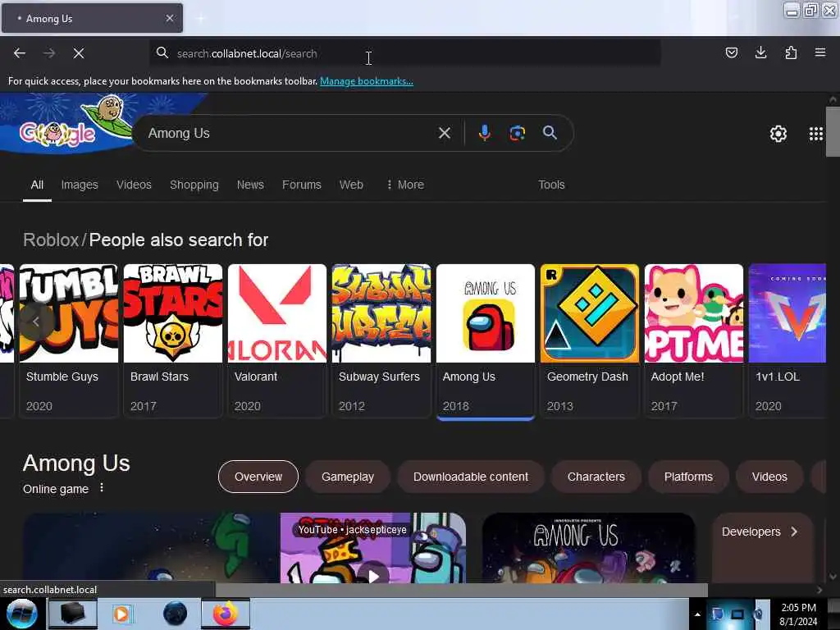Focus the browser address bar
This screenshot has width=840, height=630.
coord(407,53)
